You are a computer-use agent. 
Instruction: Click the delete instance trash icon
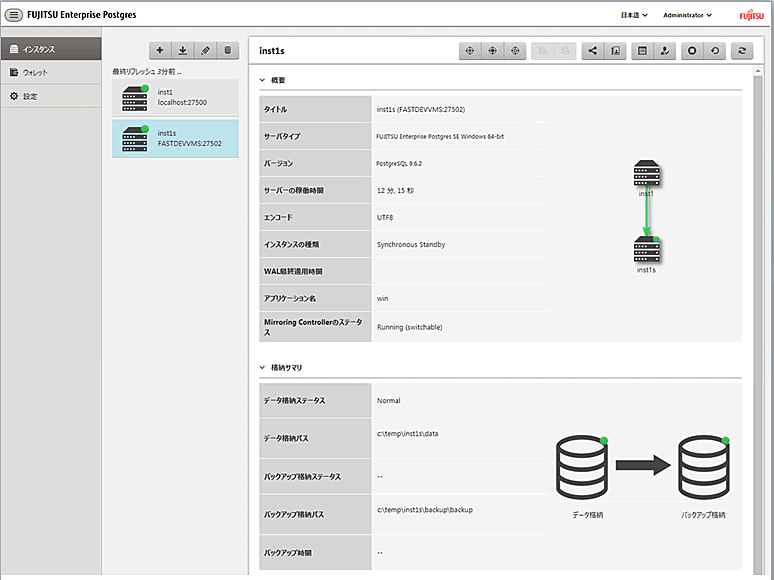(x=228, y=50)
